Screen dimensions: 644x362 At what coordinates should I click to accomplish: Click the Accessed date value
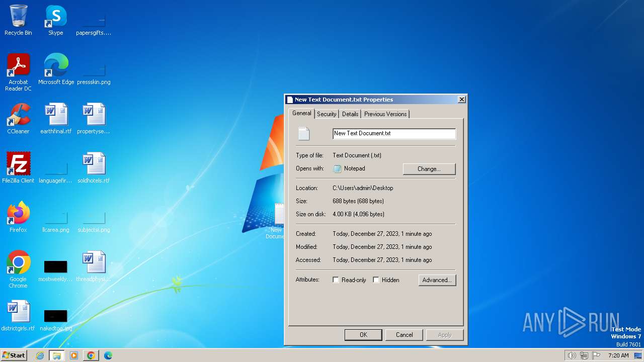pyautogui.click(x=382, y=260)
